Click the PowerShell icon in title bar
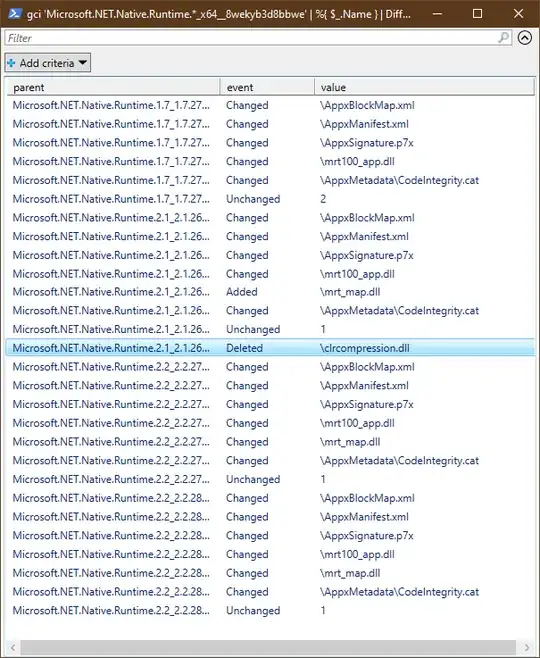This screenshot has height=658, width=540. [15, 13]
